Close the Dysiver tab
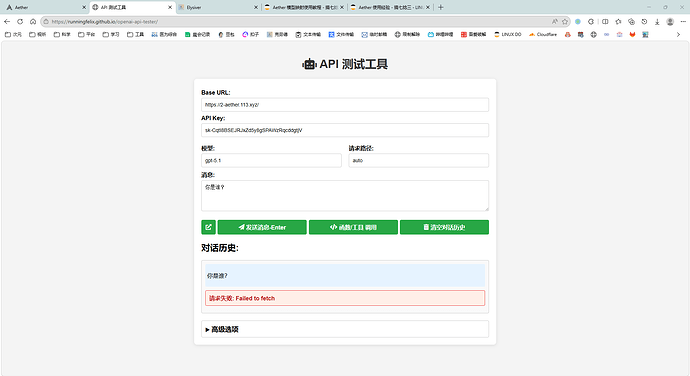This screenshot has width=690, height=376. click(x=256, y=7)
